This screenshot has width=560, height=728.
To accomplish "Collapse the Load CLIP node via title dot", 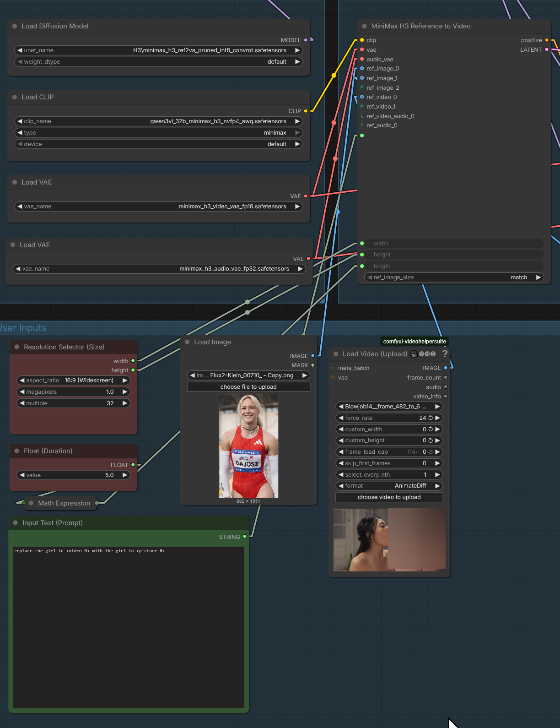I will (x=15, y=97).
